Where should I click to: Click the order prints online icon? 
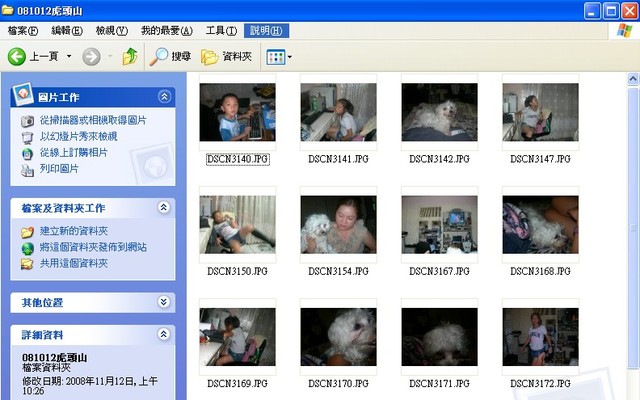[x=27, y=154]
